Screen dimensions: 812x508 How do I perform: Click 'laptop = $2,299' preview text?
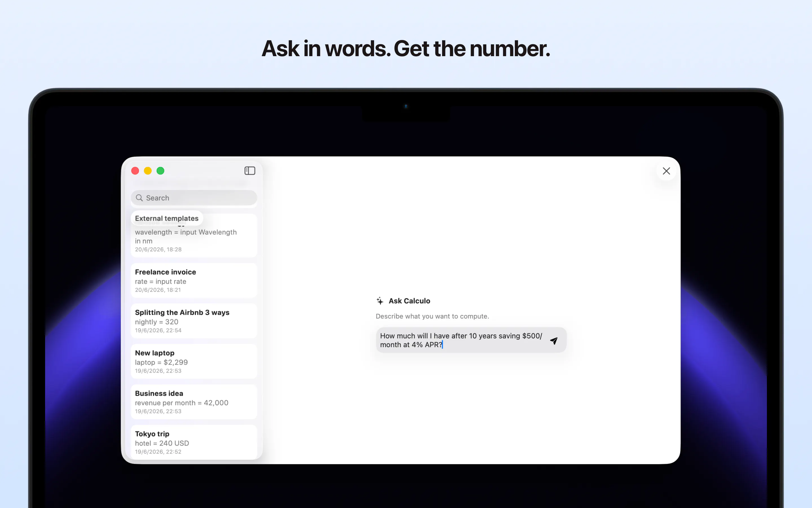coord(161,362)
